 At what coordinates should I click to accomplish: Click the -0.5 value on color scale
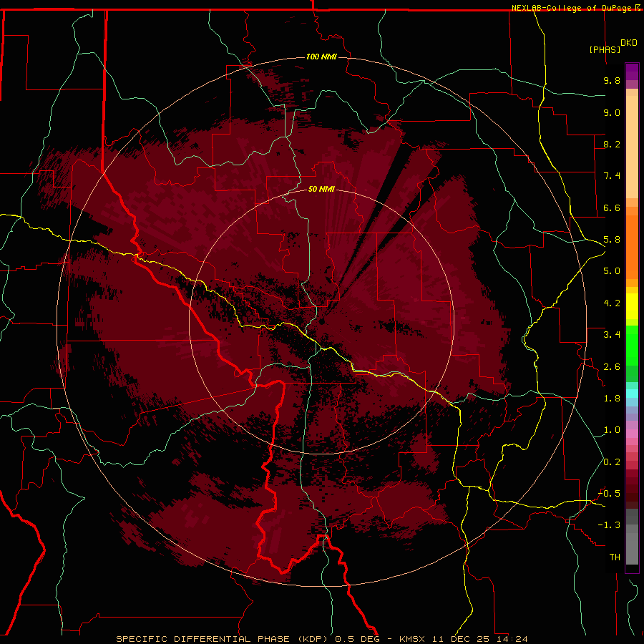(609, 494)
